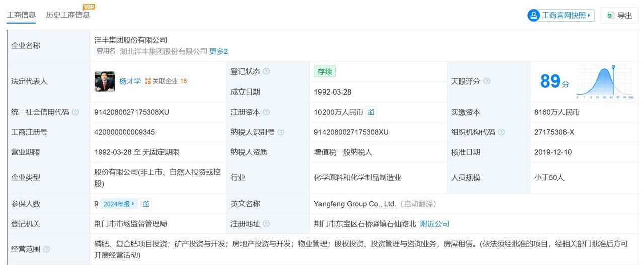Click the 导出 export button
Viewport: 644px width, 274px height.
(x=619, y=15)
